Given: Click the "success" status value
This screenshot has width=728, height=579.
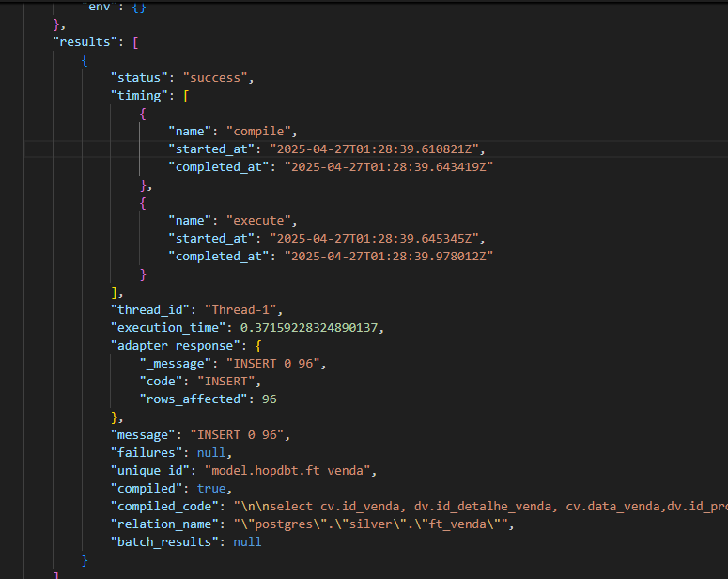Looking at the screenshot, I should 215,78.
